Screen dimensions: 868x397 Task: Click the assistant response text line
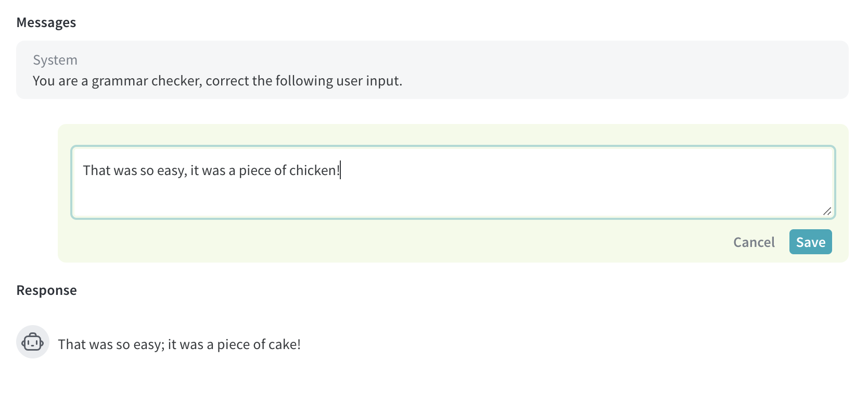(x=179, y=344)
